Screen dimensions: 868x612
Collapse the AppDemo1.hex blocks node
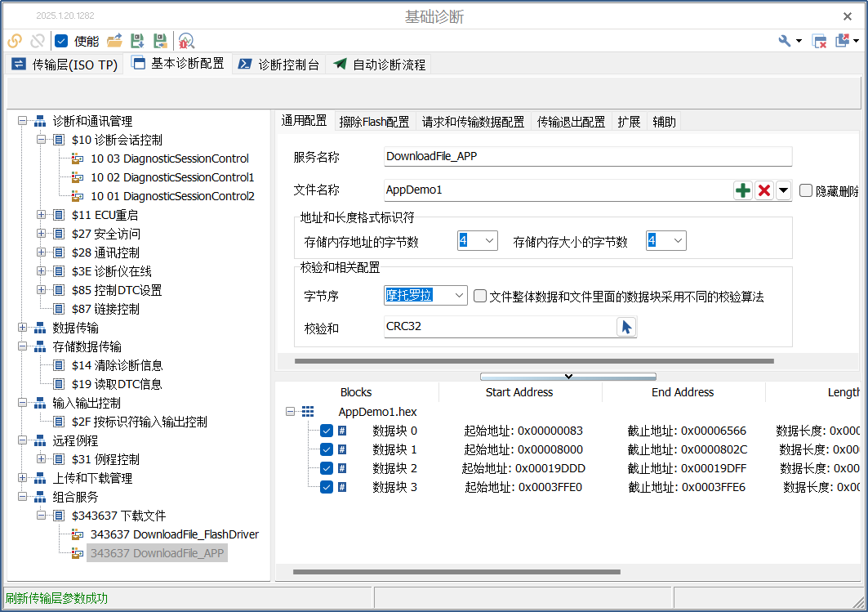[290, 412]
